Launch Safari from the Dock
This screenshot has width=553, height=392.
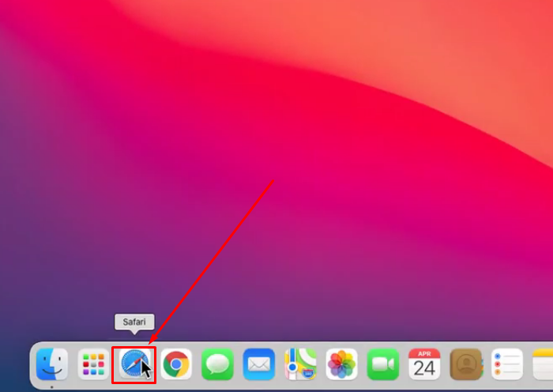tap(134, 364)
